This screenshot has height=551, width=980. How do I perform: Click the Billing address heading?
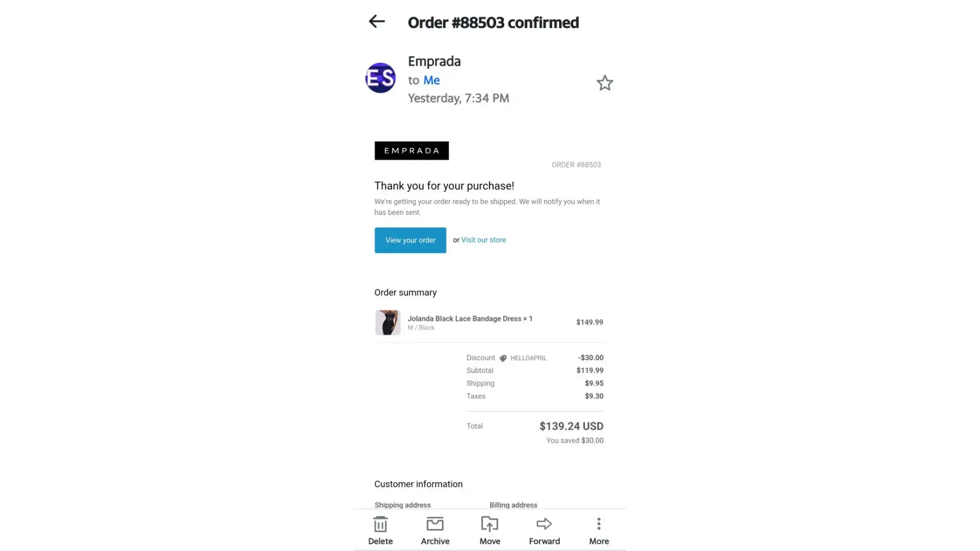(513, 505)
